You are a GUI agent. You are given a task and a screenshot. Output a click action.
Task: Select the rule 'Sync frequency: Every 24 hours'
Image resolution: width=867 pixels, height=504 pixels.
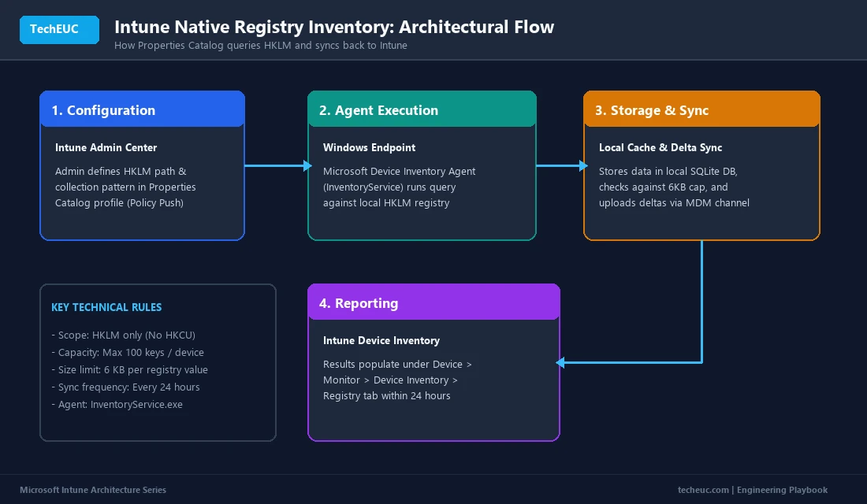[x=125, y=387]
